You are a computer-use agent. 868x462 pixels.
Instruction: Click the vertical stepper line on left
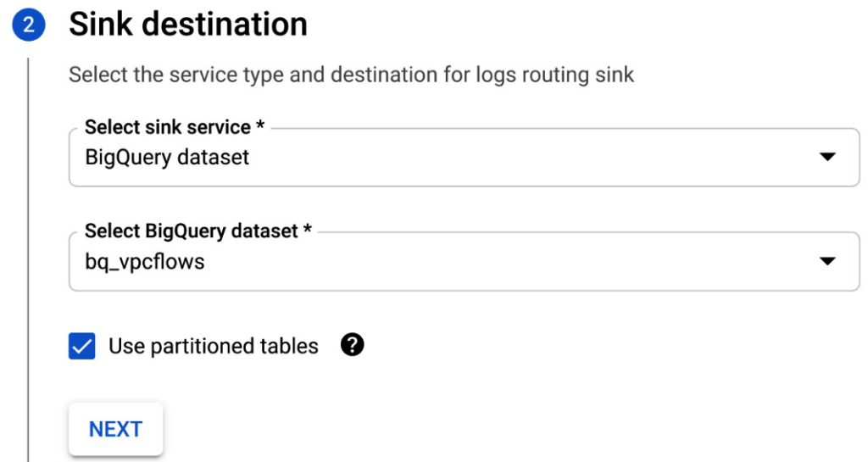pos(28,254)
